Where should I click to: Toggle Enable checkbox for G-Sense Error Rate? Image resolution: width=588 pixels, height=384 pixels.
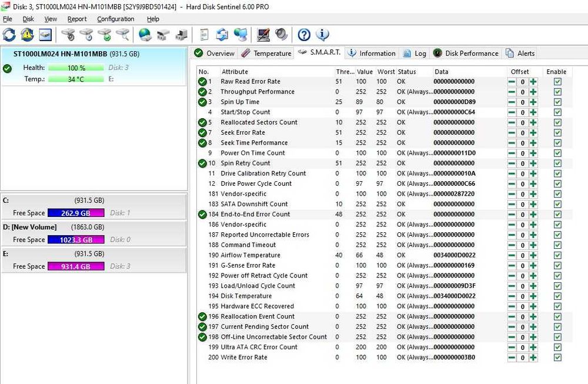[557, 265]
